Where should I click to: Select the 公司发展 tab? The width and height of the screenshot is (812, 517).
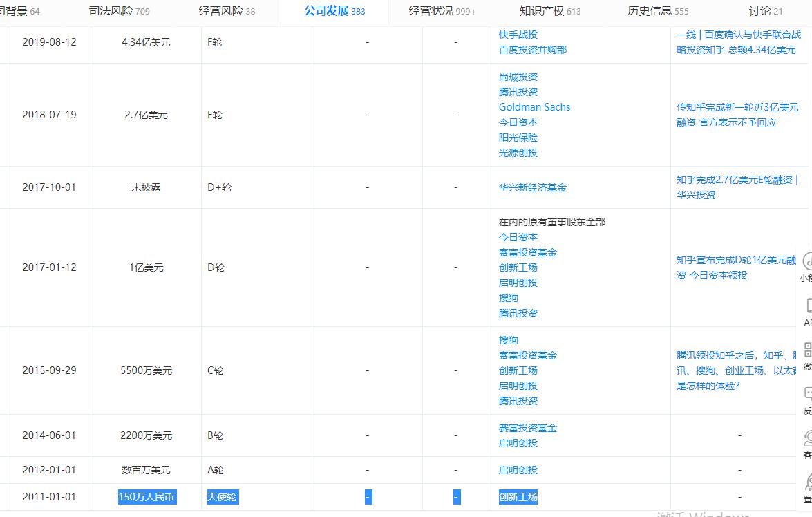click(334, 11)
